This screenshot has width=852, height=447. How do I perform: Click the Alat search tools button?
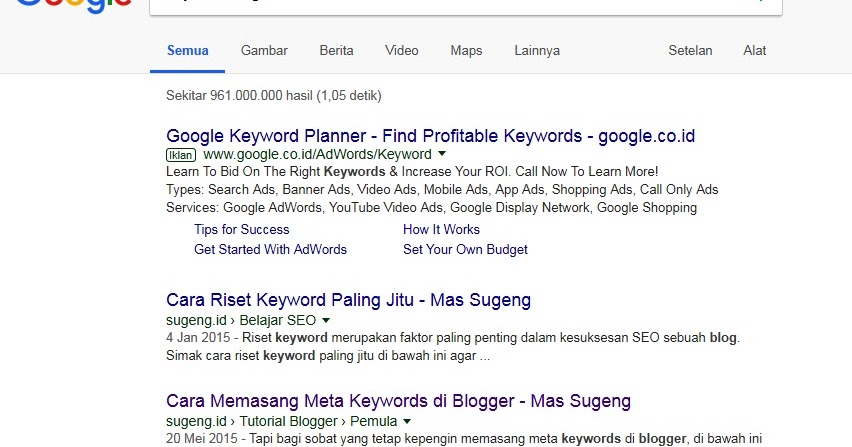pyautogui.click(x=755, y=51)
